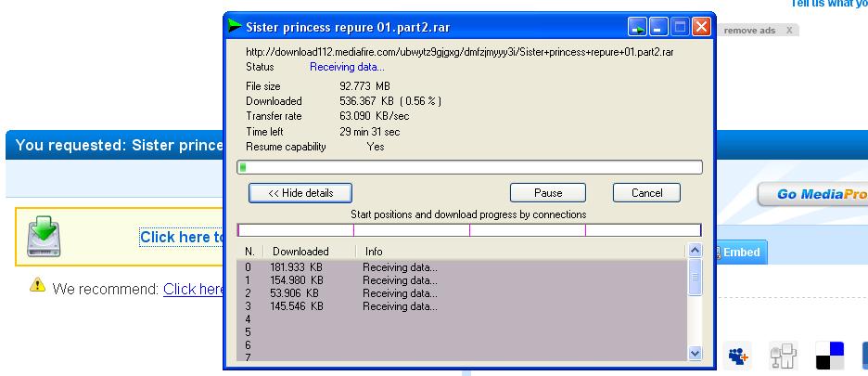Click the mediafire download URL text
This screenshot has width=868, height=376.
pyautogui.click(x=459, y=52)
